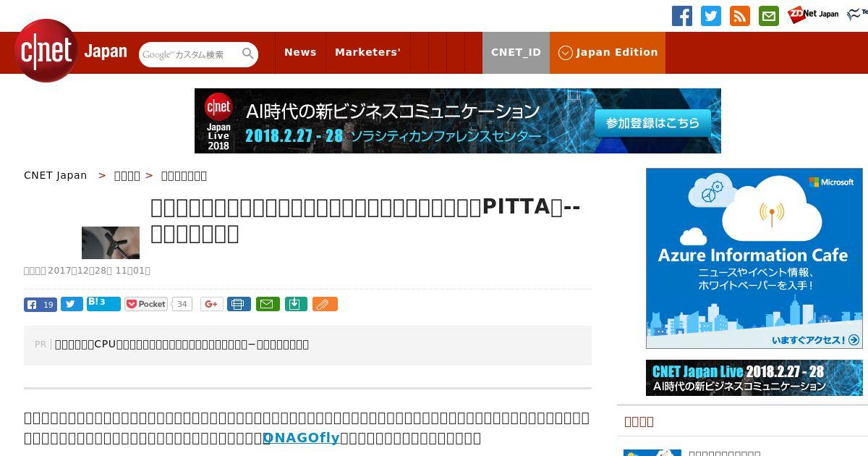Open the article thumbnail image
This screenshot has height=456, width=868.
click(111, 242)
